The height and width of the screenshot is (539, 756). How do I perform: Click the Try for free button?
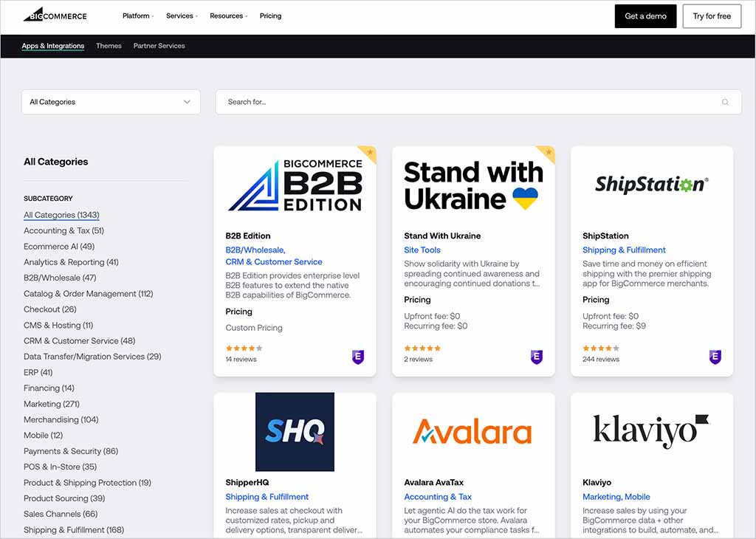click(712, 16)
